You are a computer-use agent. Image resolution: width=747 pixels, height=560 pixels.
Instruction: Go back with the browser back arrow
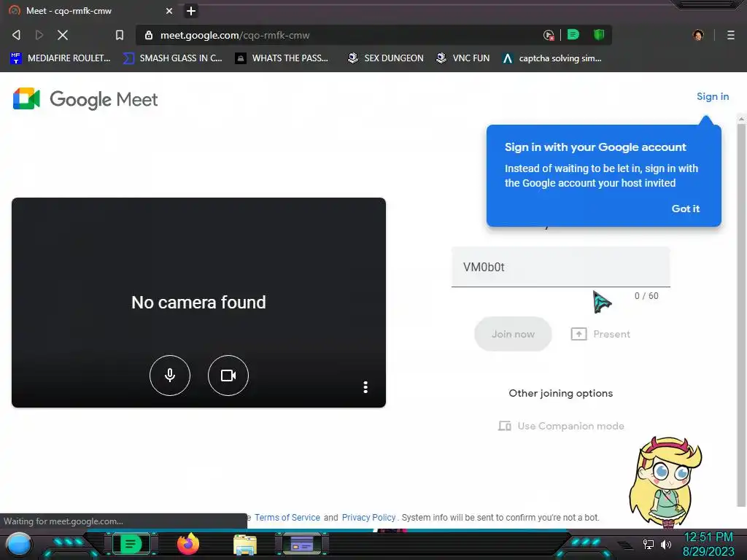(x=16, y=35)
